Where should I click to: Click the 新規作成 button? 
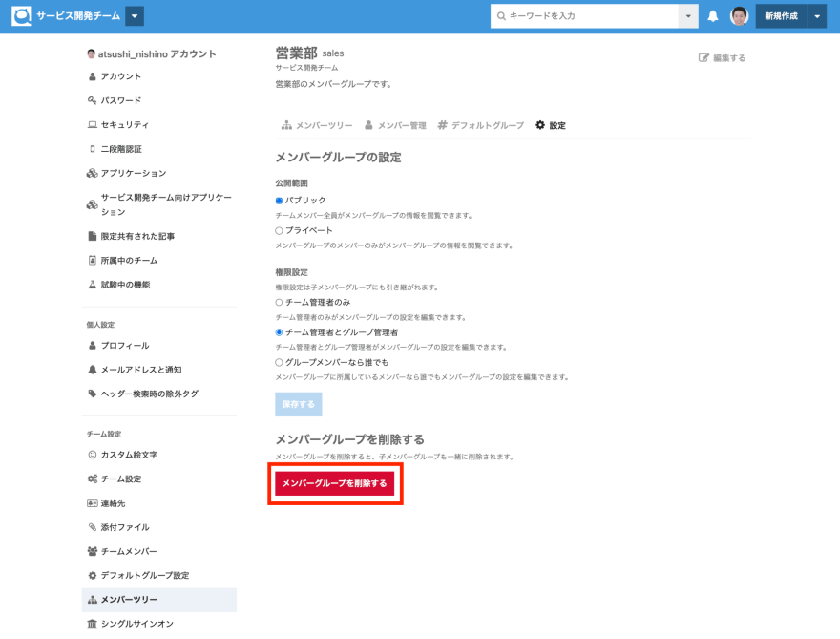coord(781,16)
